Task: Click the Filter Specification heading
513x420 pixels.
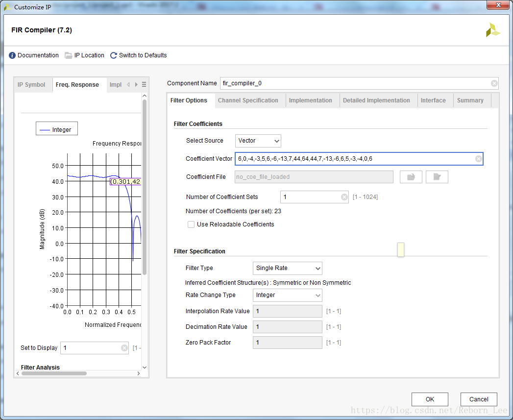Action: (x=199, y=251)
